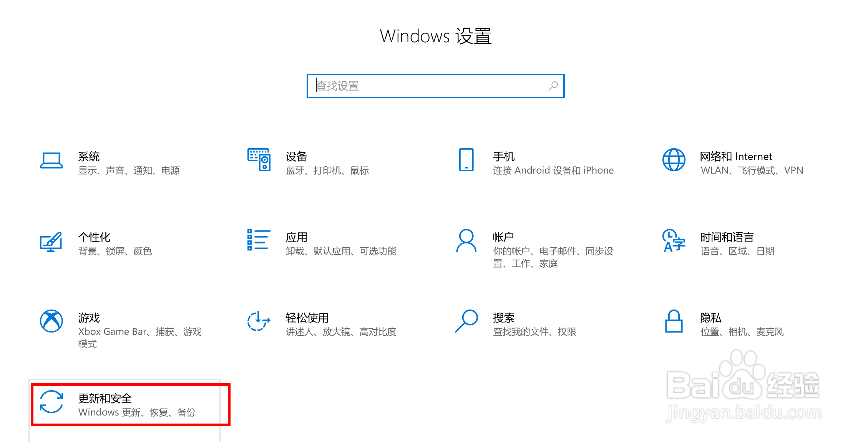Select the 隐私 padlock icon
The image size is (868, 442).
(x=674, y=321)
